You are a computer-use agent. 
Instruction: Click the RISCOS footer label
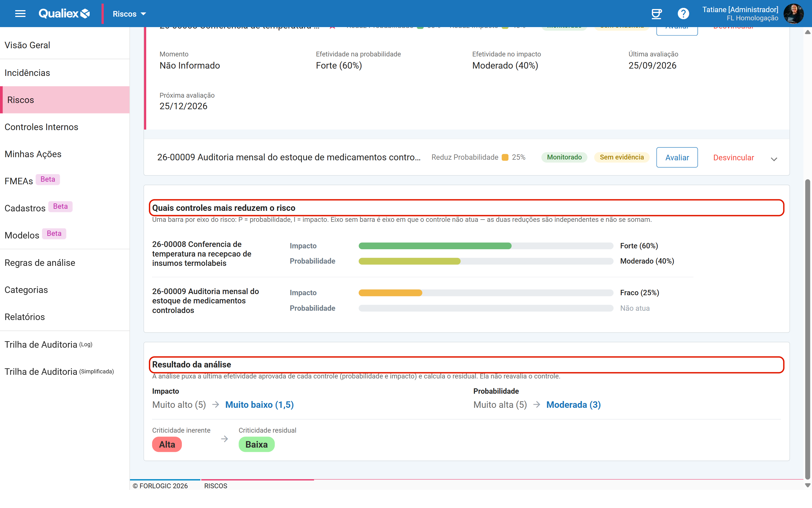215,486
